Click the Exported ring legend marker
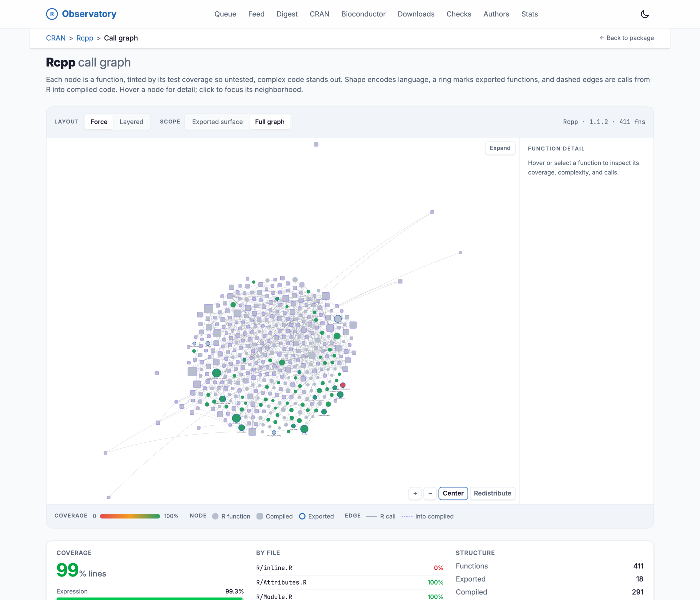The width and height of the screenshot is (700, 600). 302,516
